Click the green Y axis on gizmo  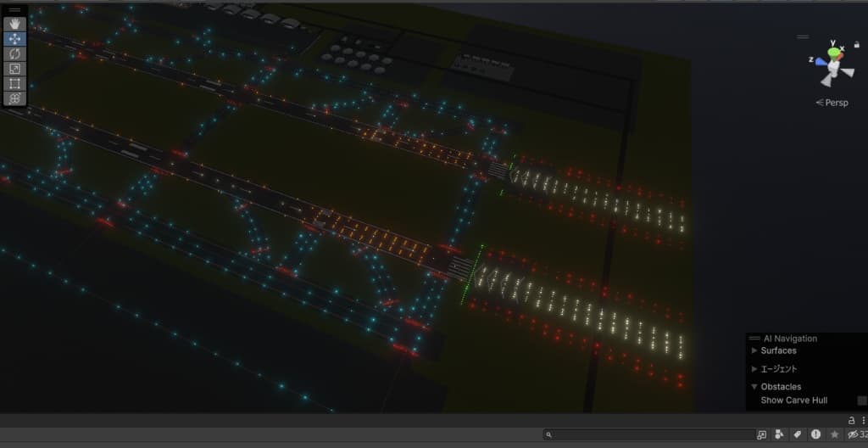point(833,52)
